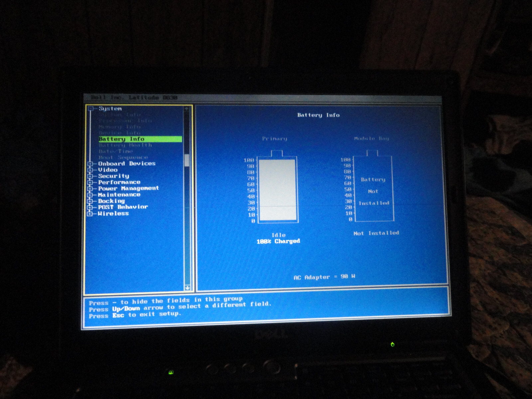The width and height of the screenshot is (532, 399).
Task: Click the plus box beside Power Management
Action: pyautogui.click(x=90, y=189)
